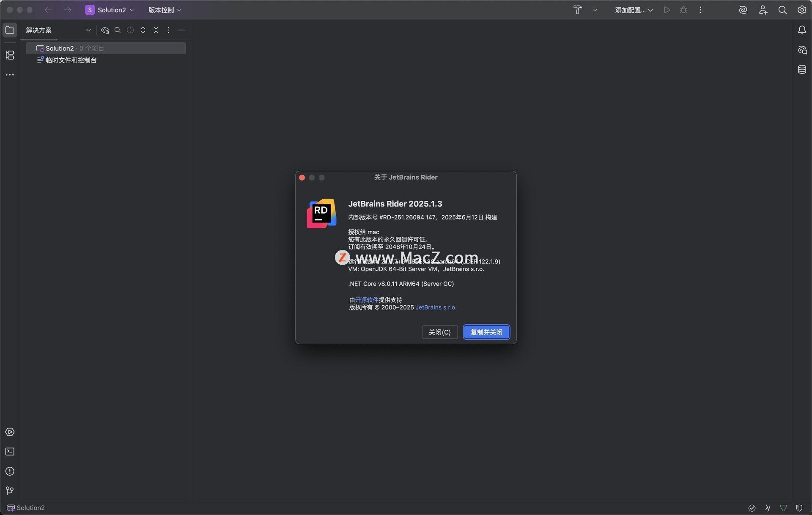Select the Solution2 tree node

pos(106,48)
